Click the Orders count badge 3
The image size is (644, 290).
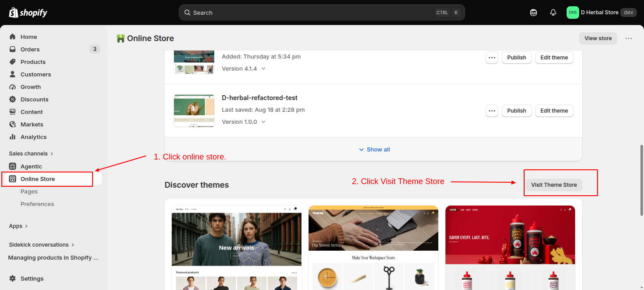click(x=94, y=49)
